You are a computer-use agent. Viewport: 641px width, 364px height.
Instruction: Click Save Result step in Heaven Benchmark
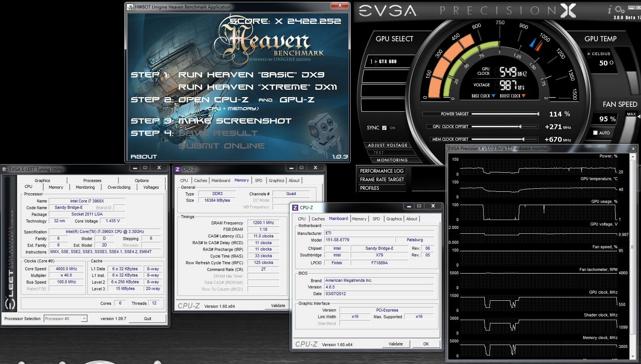tap(217, 133)
